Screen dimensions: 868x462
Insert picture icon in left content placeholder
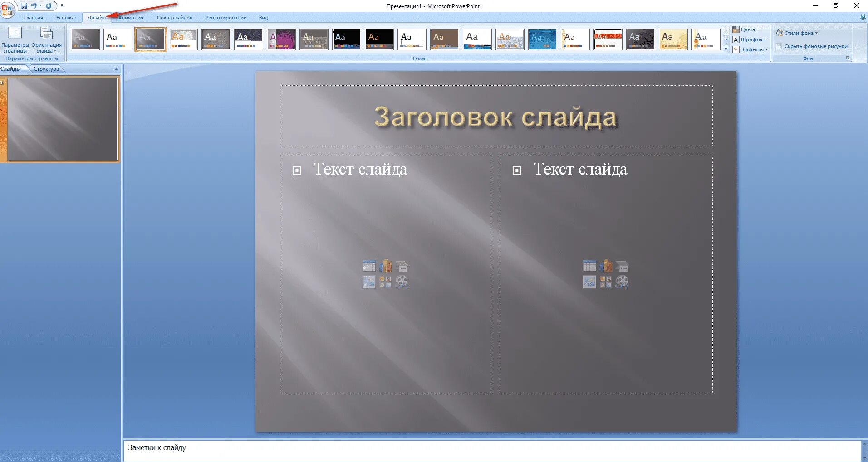(369, 282)
